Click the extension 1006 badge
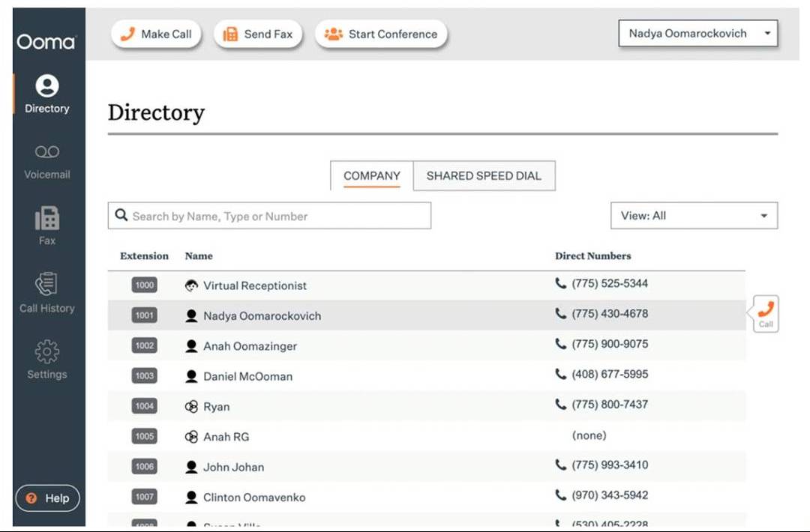 click(144, 467)
